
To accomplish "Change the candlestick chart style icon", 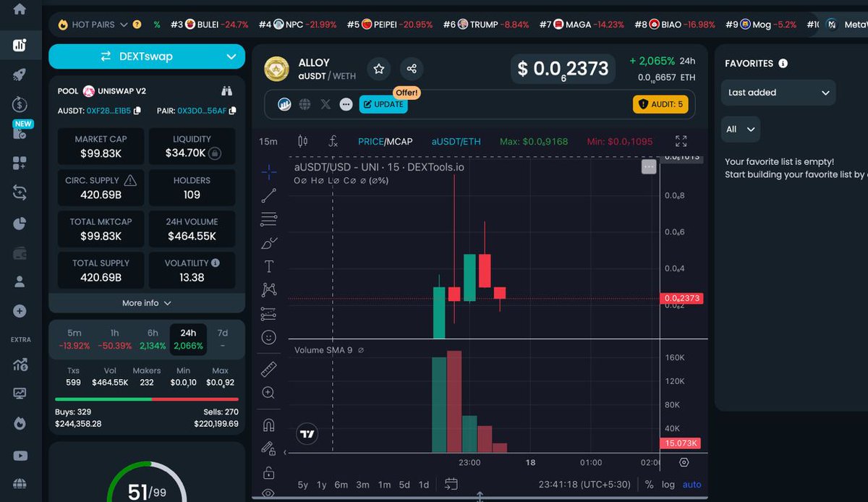I will point(303,141).
